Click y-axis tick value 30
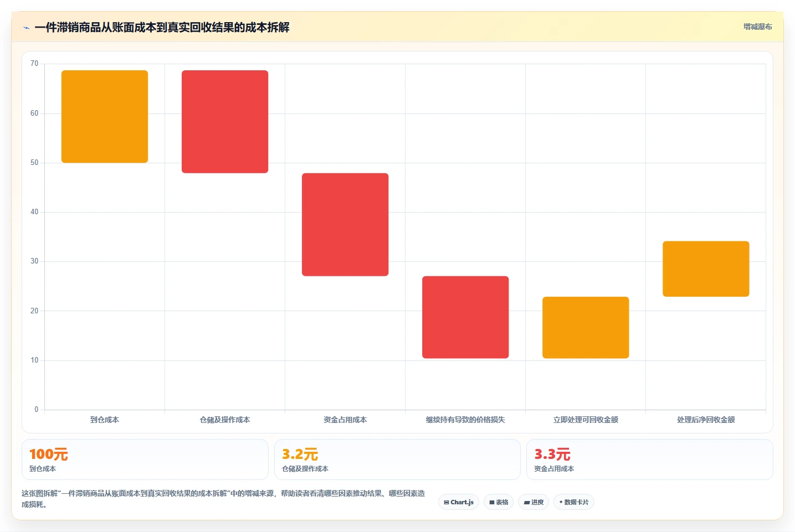The width and height of the screenshot is (795, 532). (34, 261)
